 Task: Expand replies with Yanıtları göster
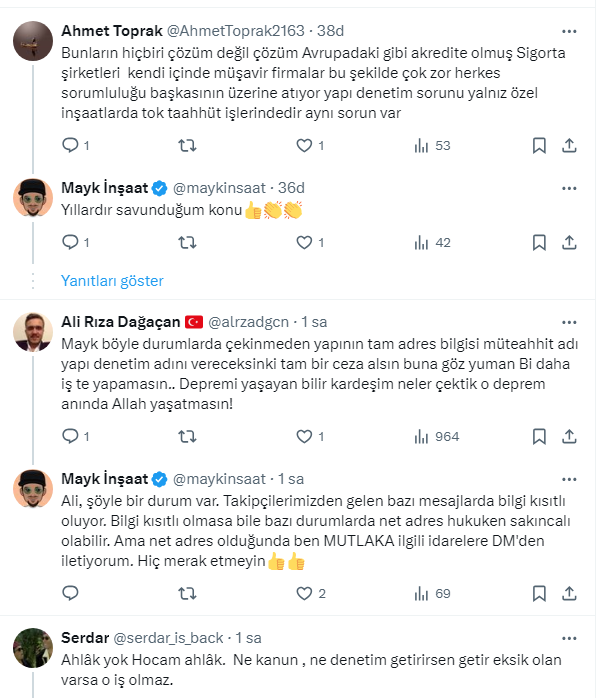click(113, 281)
